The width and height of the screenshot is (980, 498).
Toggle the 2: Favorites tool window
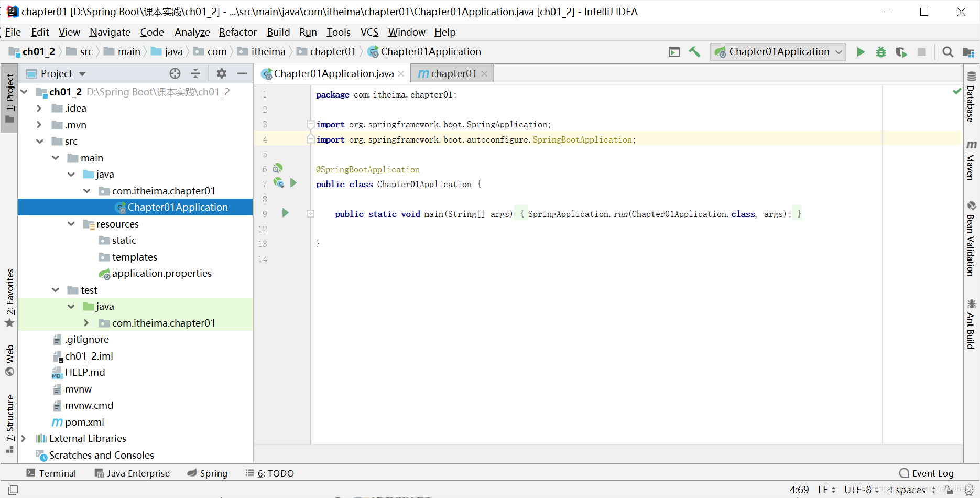9,298
